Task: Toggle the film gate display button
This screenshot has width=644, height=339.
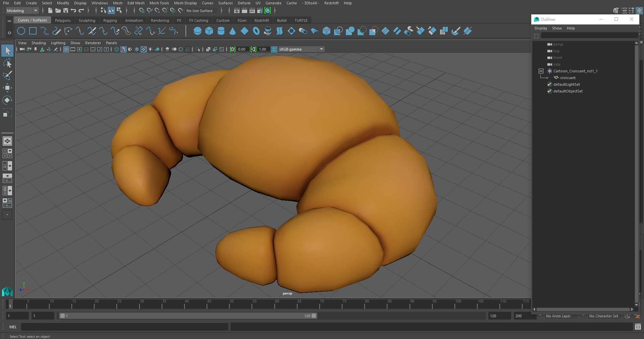Action: point(73,49)
